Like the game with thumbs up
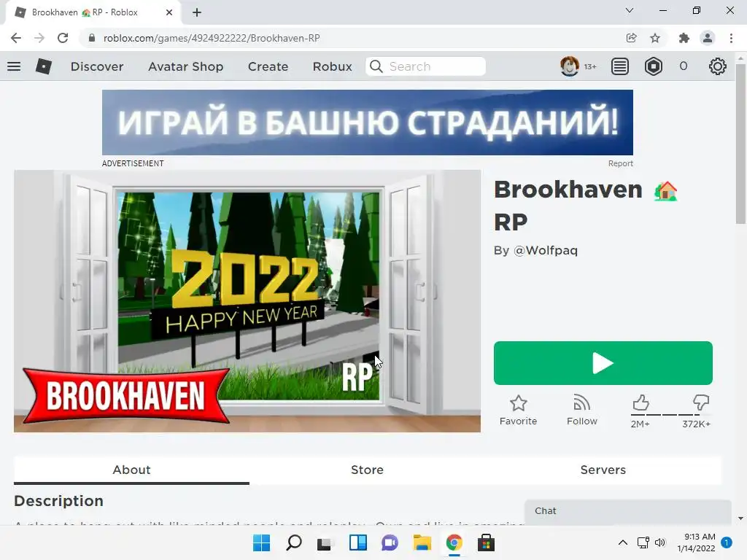The height and width of the screenshot is (560, 747). coord(640,402)
